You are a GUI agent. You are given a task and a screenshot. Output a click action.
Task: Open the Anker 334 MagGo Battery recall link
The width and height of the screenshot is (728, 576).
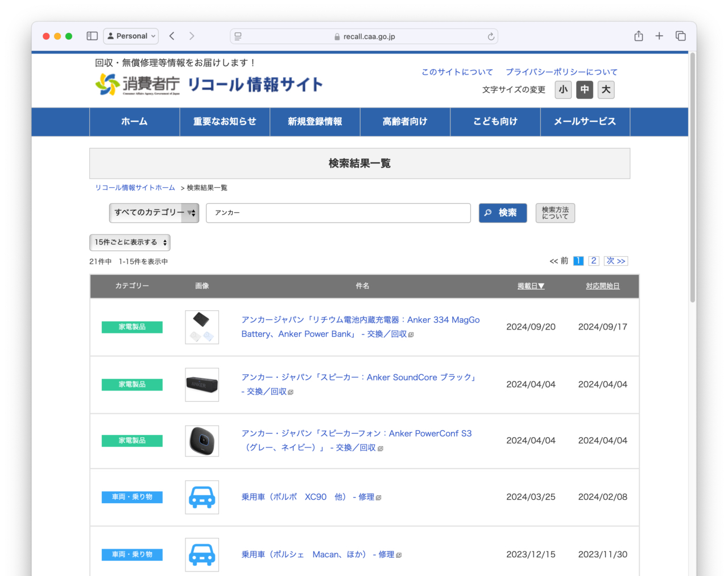point(361,327)
